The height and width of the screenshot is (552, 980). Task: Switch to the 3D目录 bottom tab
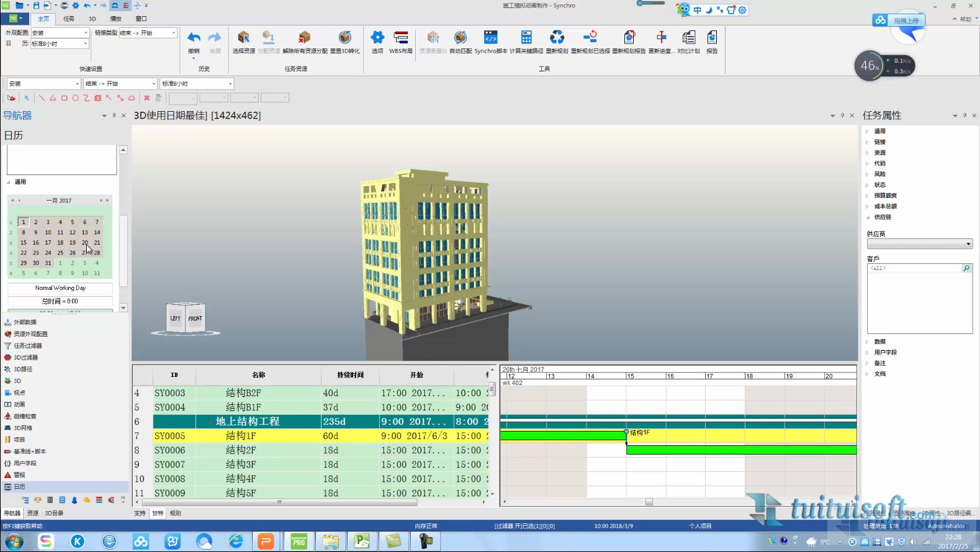pyautogui.click(x=54, y=514)
